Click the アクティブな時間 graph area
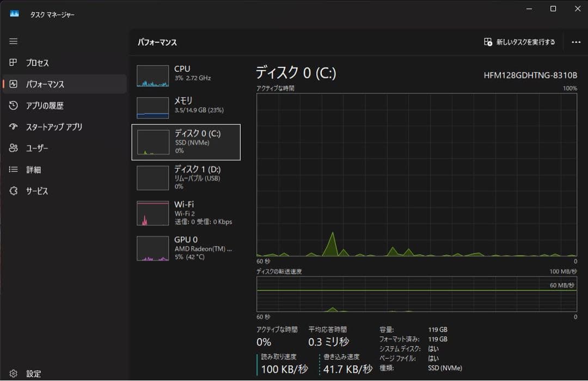This screenshot has width=588, height=381. (x=416, y=175)
